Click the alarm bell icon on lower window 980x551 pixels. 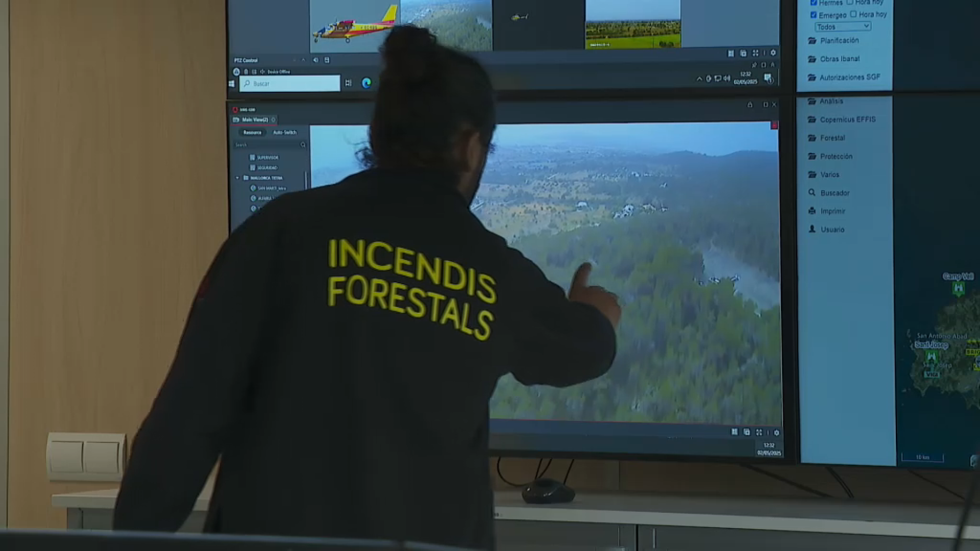[x=750, y=105]
